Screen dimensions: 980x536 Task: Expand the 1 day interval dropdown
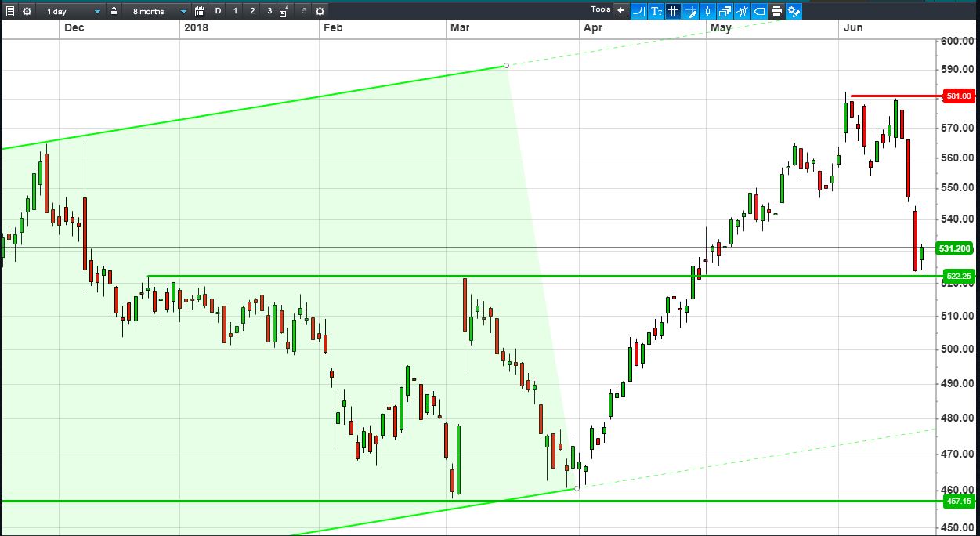click(73, 11)
